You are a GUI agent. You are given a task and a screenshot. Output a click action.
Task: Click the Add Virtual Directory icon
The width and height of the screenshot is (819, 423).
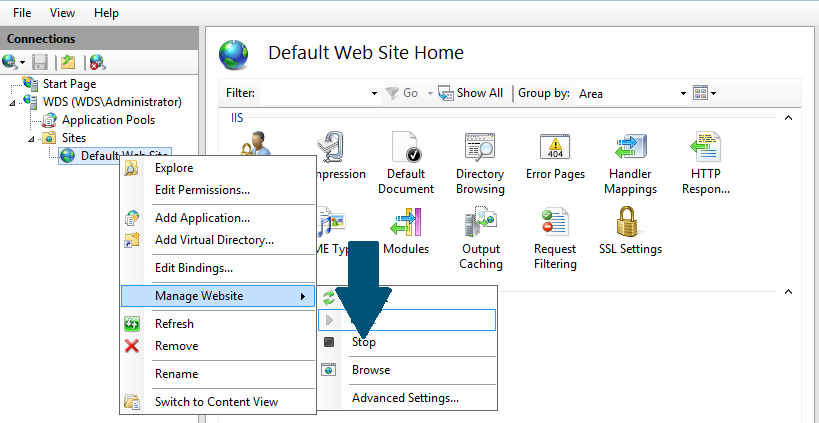point(132,240)
